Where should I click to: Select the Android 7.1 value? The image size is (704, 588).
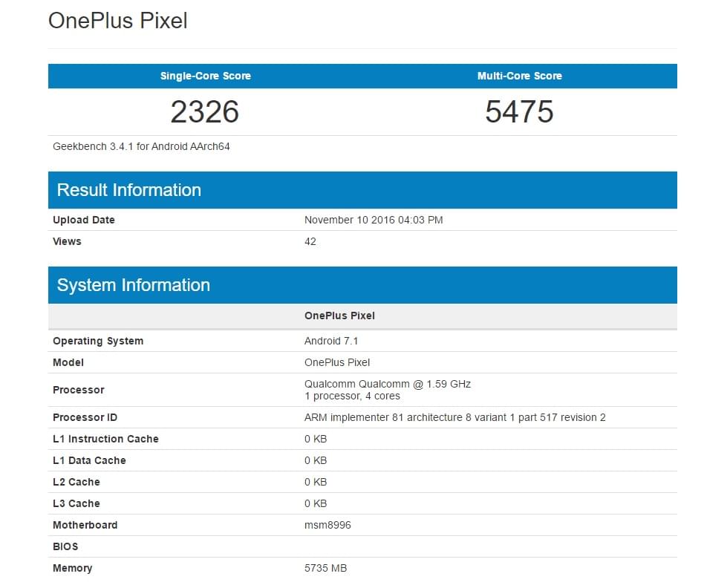coord(331,341)
